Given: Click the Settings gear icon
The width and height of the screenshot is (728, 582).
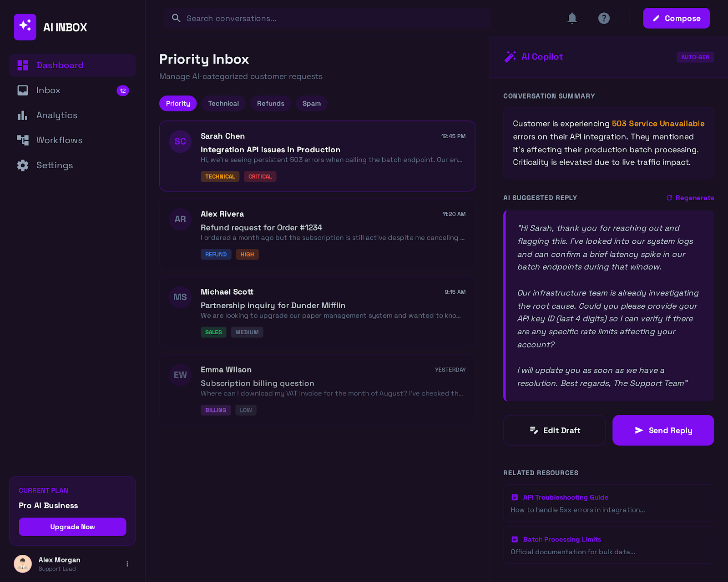Looking at the screenshot, I should (x=23, y=165).
